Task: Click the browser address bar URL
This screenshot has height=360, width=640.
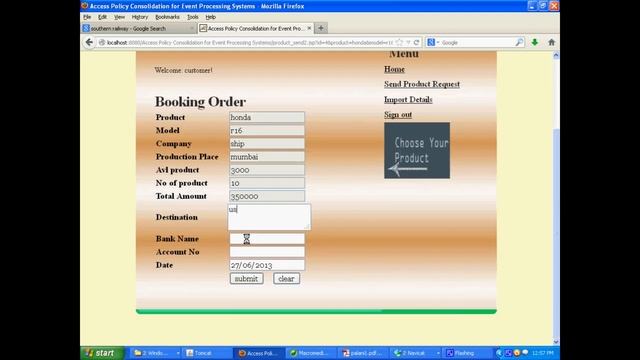Action: pos(250,42)
